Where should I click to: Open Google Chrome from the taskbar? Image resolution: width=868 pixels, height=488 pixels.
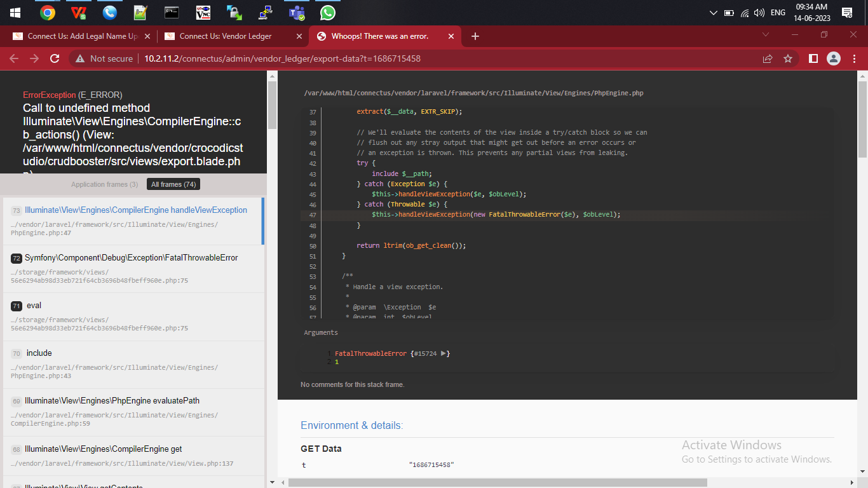pyautogui.click(x=47, y=12)
